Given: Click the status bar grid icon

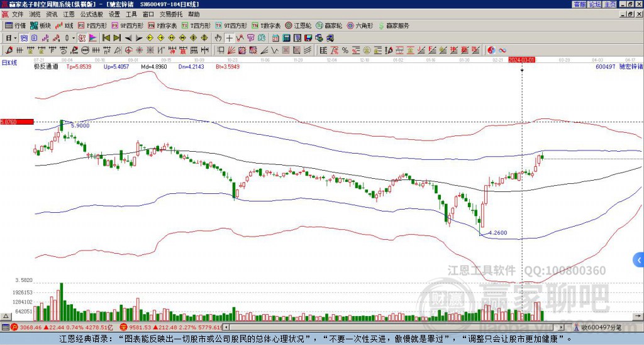Looking at the screenshot, I should tap(5, 327).
